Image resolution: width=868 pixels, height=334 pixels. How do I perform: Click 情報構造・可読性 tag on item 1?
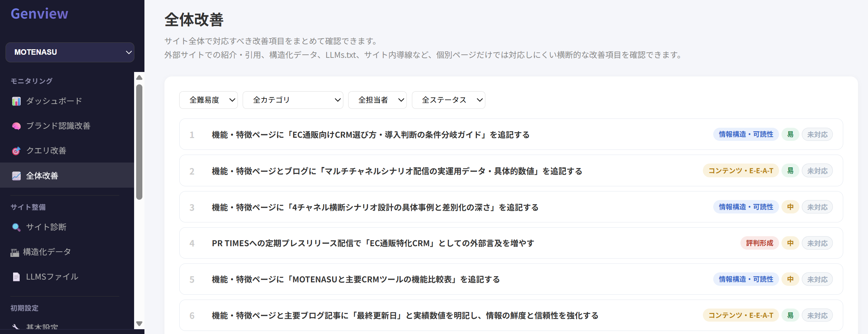point(746,135)
